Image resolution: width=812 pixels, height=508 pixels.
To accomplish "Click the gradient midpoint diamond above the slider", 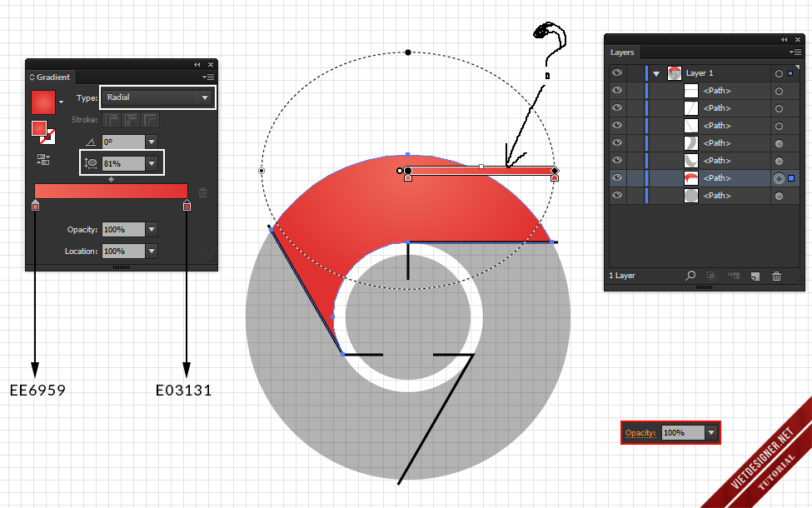I will click(x=111, y=180).
